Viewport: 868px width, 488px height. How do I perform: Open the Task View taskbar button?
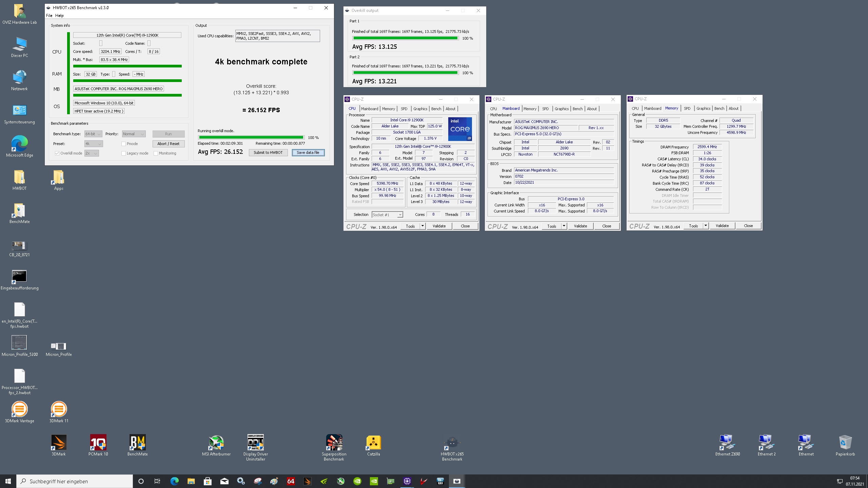click(157, 481)
